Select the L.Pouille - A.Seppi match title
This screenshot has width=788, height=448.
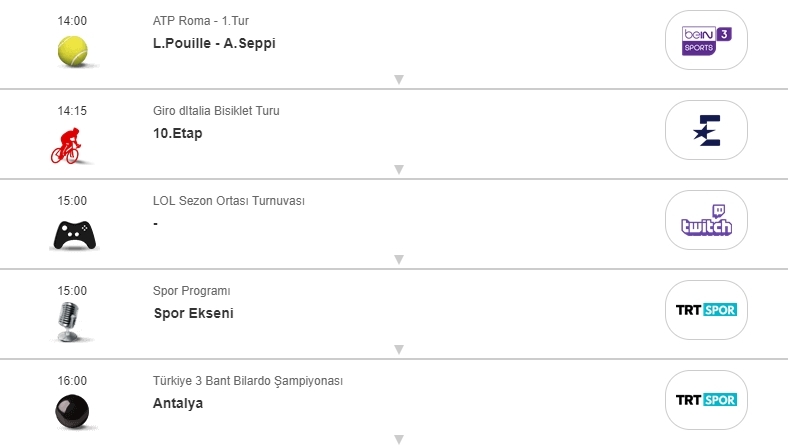(214, 43)
